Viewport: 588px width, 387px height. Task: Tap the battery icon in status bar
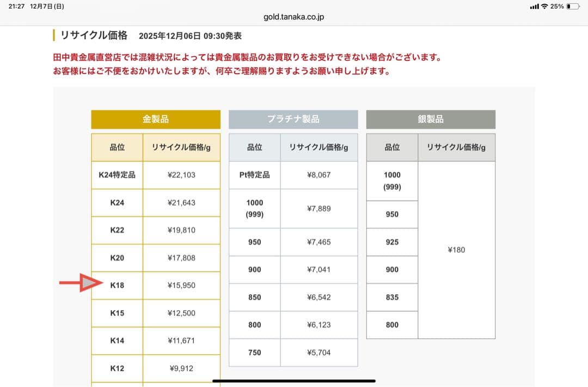[572, 7]
